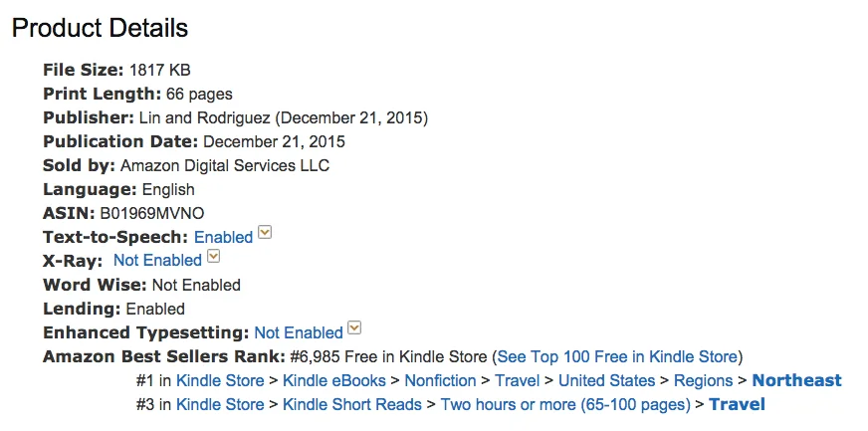868x431 pixels.
Task: Click Enhanced Typesetting "Not Enabled" link
Action: point(299,332)
